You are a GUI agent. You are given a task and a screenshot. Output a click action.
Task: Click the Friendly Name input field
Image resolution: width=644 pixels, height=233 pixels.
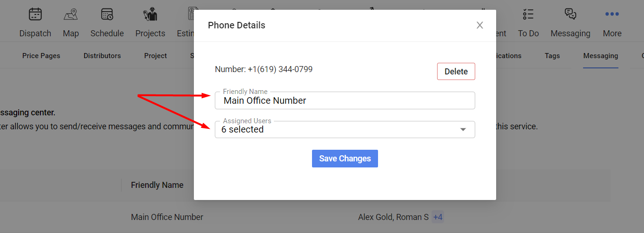pyautogui.click(x=345, y=100)
